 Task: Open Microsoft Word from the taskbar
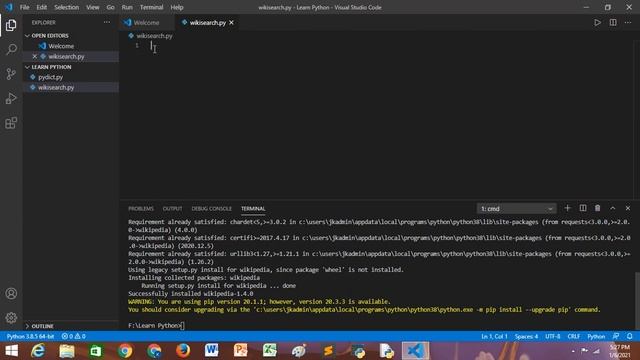pos(211,351)
